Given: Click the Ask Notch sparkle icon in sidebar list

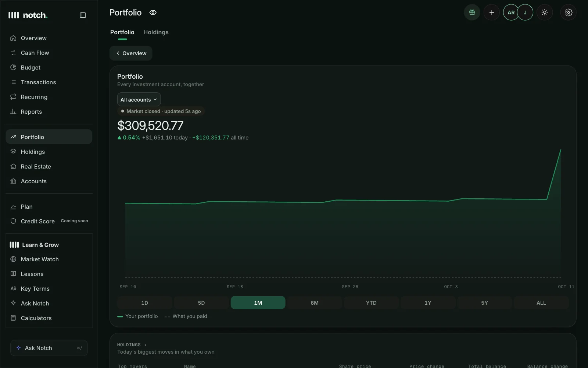Looking at the screenshot, I should click(x=13, y=303).
